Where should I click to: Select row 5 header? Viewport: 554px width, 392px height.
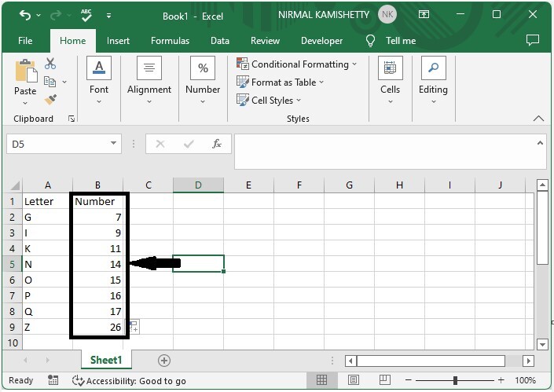point(13,264)
